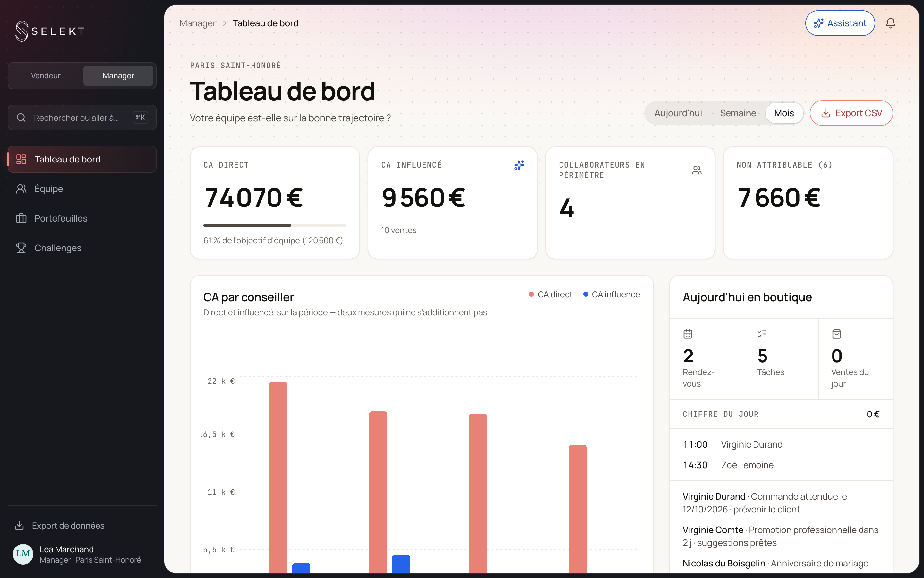Image resolution: width=924 pixels, height=578 pixels.
Task: Open the notifications bell
Action: pos(890,23)
